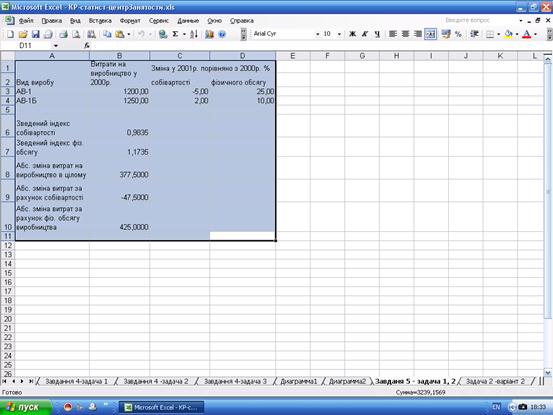Click the Print Preview icon

[x=76, y=34]
